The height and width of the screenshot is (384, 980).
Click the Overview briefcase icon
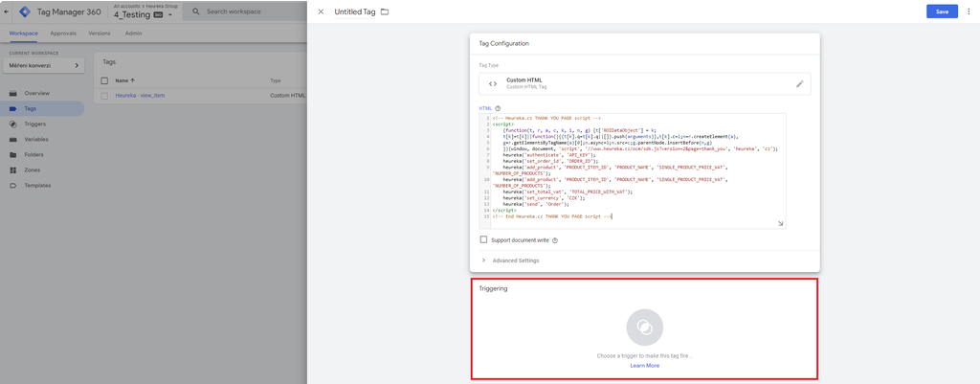(x=12, y=93)
